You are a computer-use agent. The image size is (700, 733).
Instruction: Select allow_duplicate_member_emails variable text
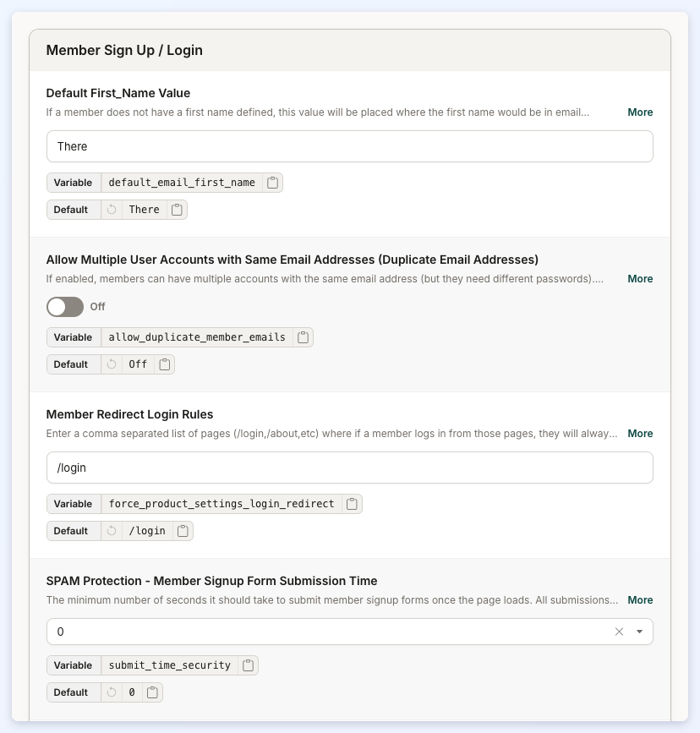click(x=197, y=337)
